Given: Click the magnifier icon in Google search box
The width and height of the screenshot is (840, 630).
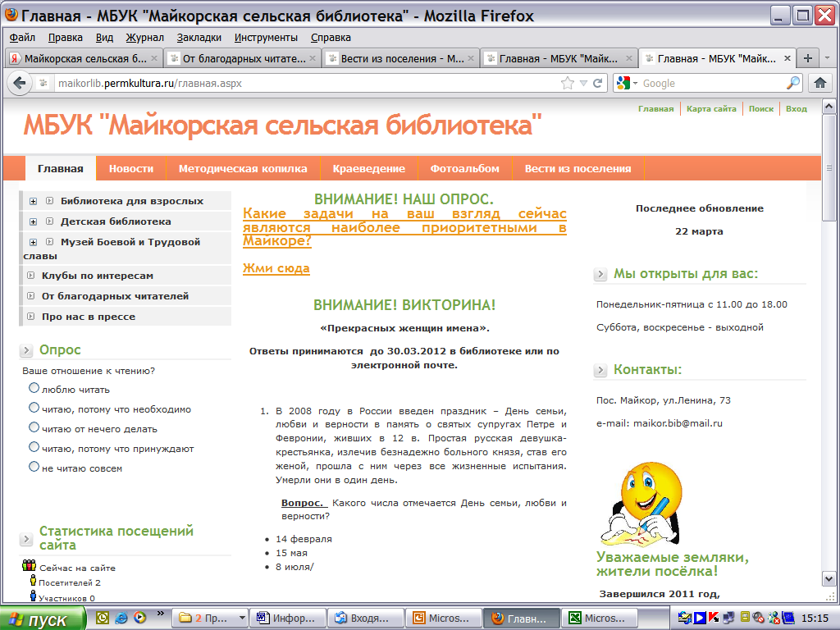Looking at the screenshot, I should point(793,83).
